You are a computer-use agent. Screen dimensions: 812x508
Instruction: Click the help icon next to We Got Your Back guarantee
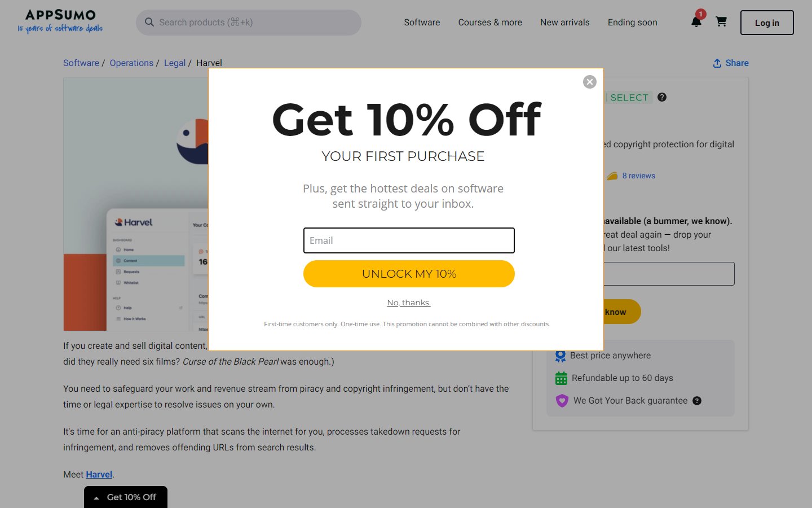tap(697, 400)
